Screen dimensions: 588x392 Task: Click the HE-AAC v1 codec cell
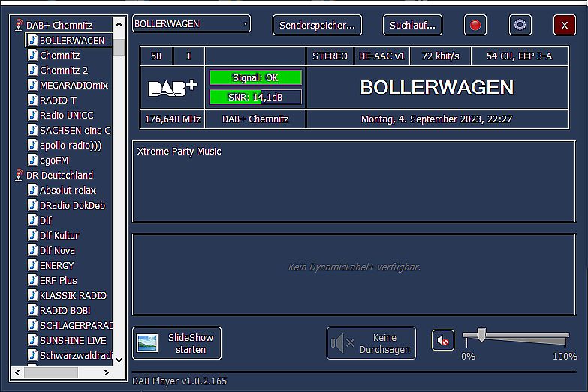pyautogui.click(x=381, y=56)
